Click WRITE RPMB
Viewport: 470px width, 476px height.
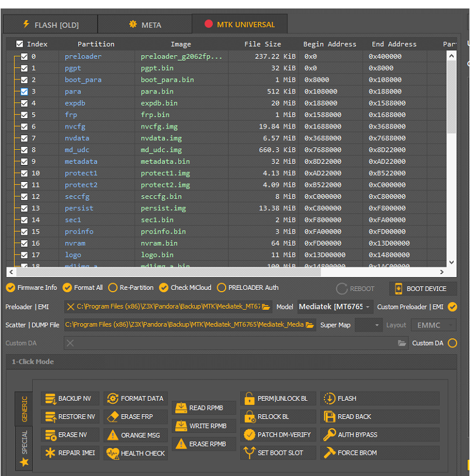(x=204, y=426)
